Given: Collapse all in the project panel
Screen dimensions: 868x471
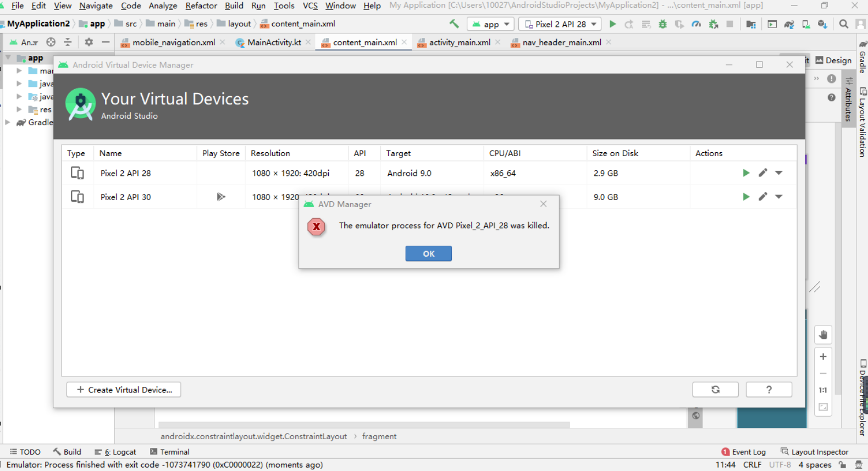Looking at the screenshot, I should click(68, 42).
